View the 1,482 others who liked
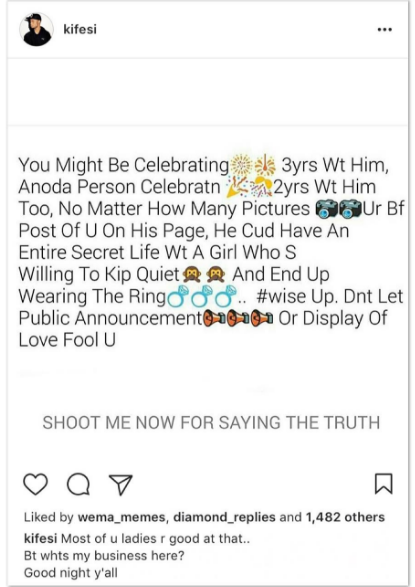Viewport: 415px width, 587px height. pyautogui.click(x=345, y=517)
